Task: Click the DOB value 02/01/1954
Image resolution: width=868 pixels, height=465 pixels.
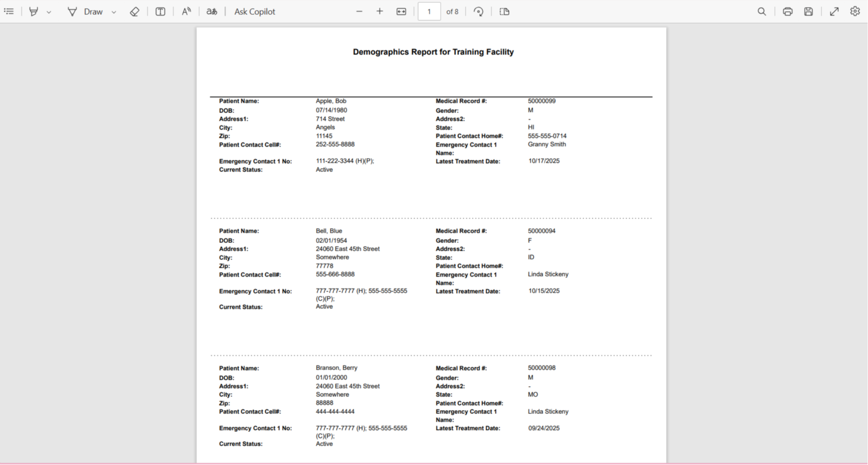Action: (x=331, y=240)
